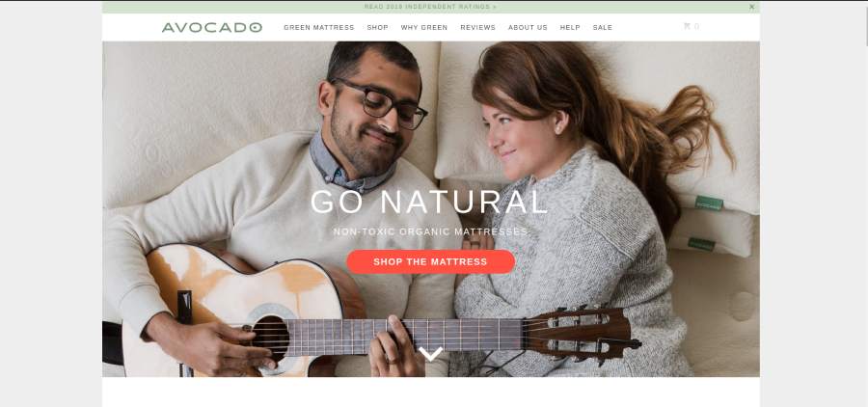Open the shopping cart icon
This screenshot has height=407, width=868.
coord(687,27)
